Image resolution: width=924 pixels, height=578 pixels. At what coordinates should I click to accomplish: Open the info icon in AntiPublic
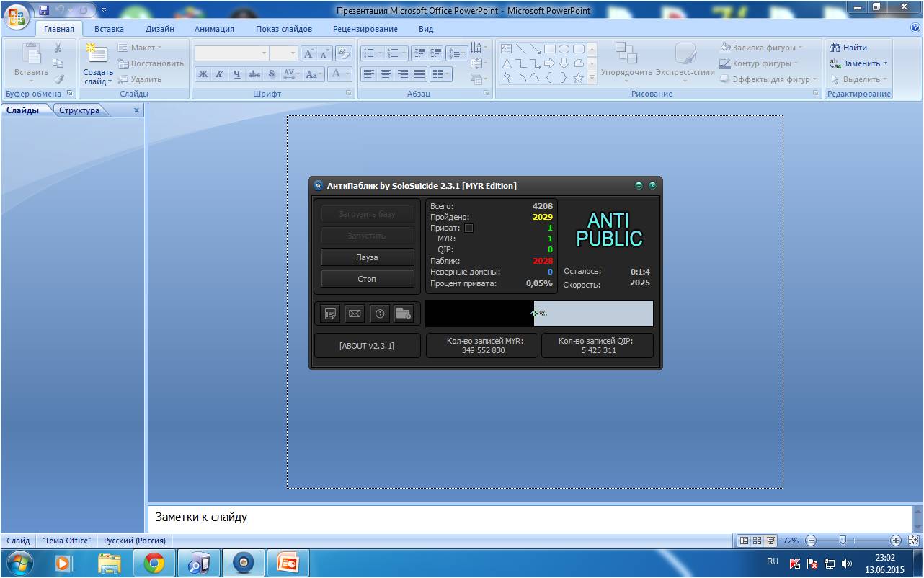(x=380, y=314)
